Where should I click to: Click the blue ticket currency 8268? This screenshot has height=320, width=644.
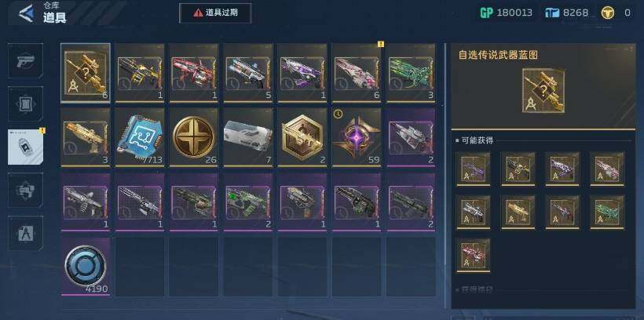[567, 13]
